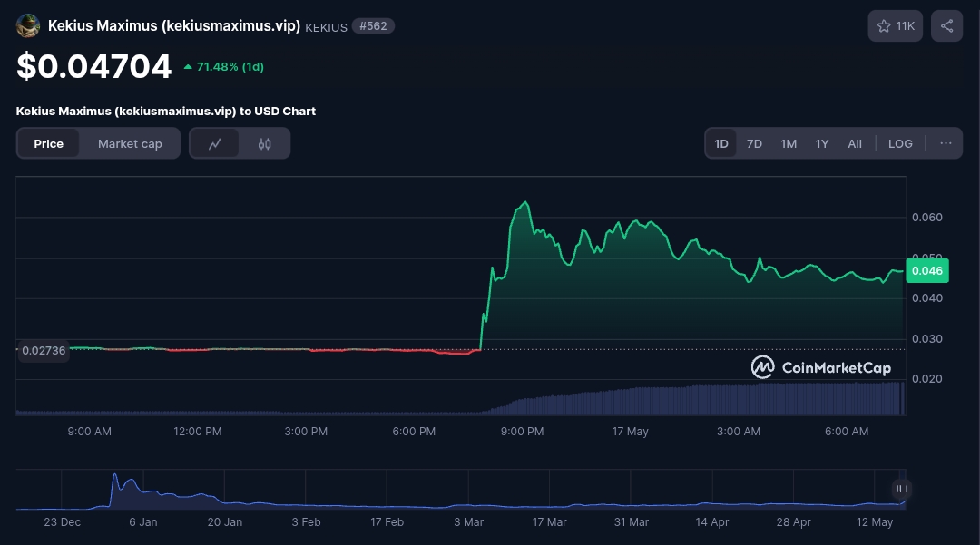Select the Price toggle
The width and height of the screenshot is (980, 545).
coord(49,143)
